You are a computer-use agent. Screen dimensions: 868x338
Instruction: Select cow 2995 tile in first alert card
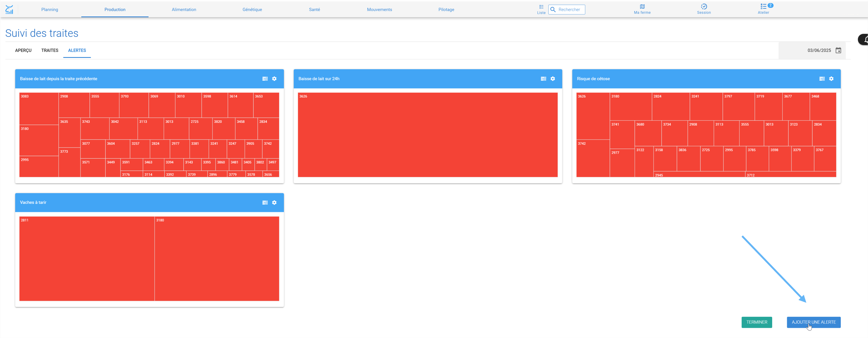coord(39,167)
